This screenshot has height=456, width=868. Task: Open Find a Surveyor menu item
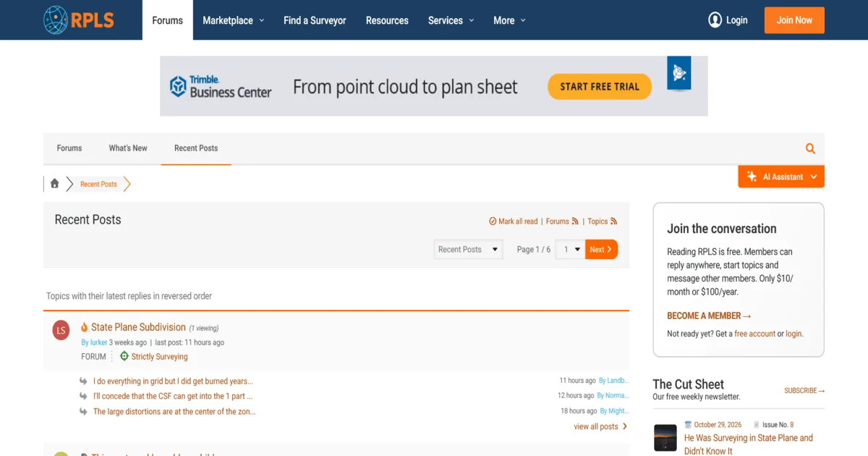tap(315, 20)
